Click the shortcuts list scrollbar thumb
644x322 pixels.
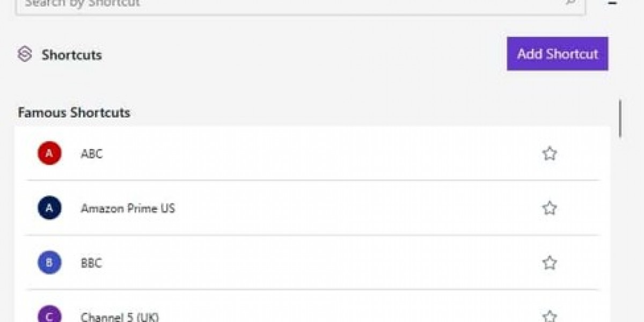tap(620, 118)
